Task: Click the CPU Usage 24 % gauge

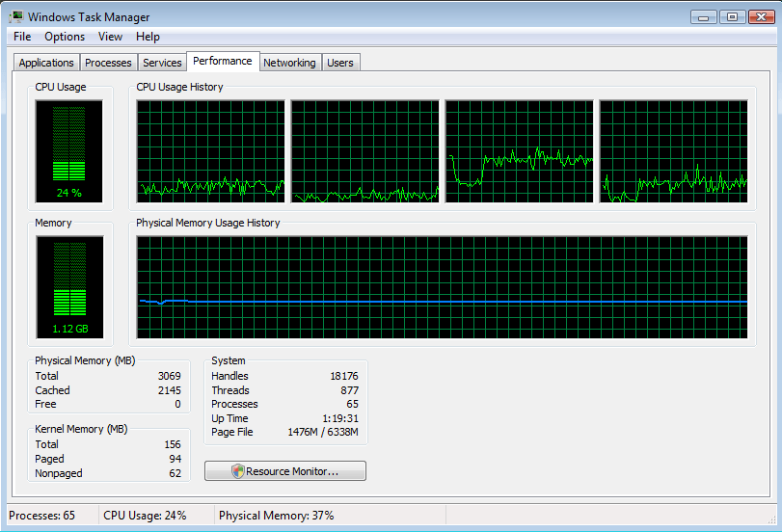Action: coord(68,151)
